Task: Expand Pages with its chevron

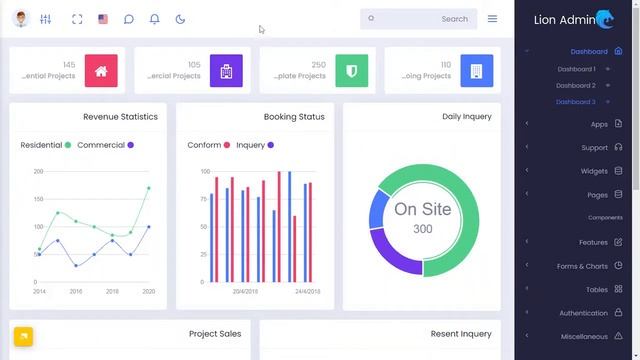Action: 527,193
